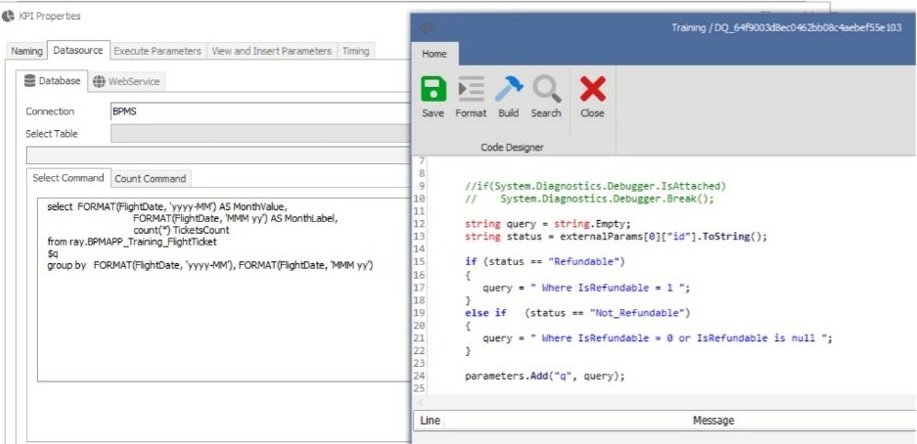Click the 'FORMAT(FlightDate, 'MMM yy') AS MonthLabel' line
The height and width of the screenshot is (444, 917).
[x=236, y=219]
